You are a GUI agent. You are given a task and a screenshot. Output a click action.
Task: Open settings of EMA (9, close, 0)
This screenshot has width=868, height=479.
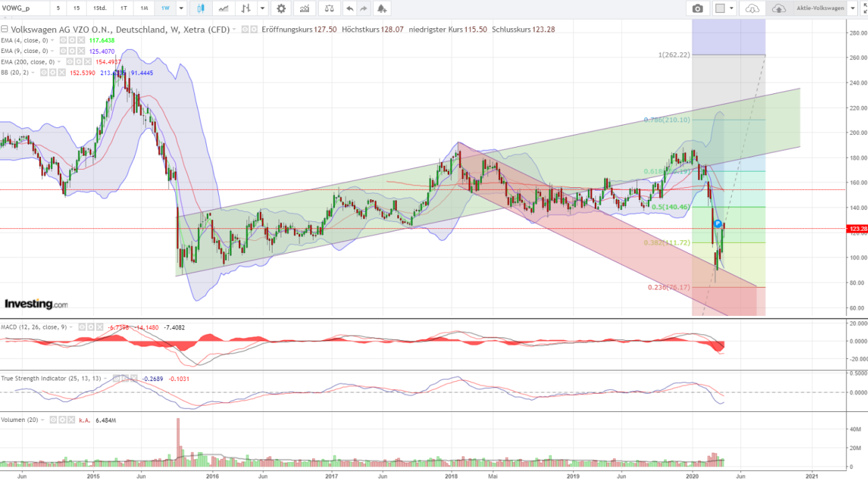pyautogui.click(x=72, y=51)
